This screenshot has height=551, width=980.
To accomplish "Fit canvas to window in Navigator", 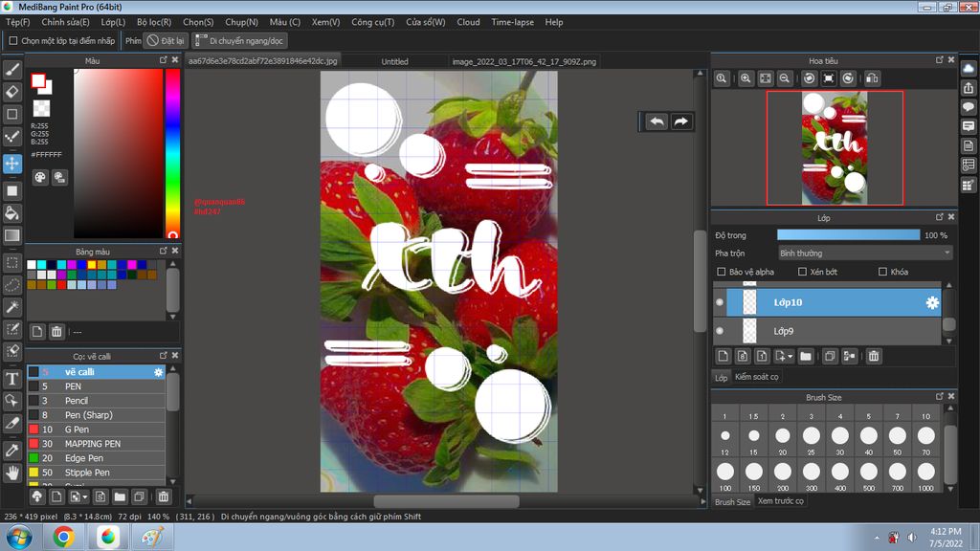I will click(x=765, y=78).
